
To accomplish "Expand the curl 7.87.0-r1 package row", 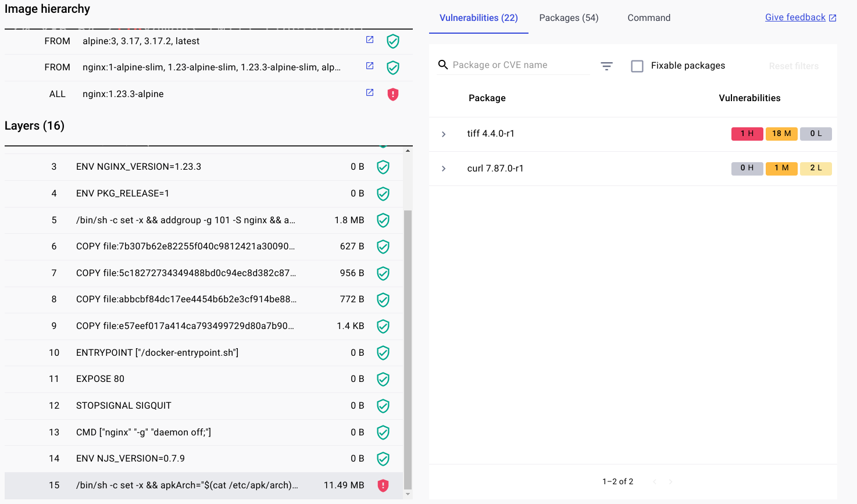I will tap(444, 169).
